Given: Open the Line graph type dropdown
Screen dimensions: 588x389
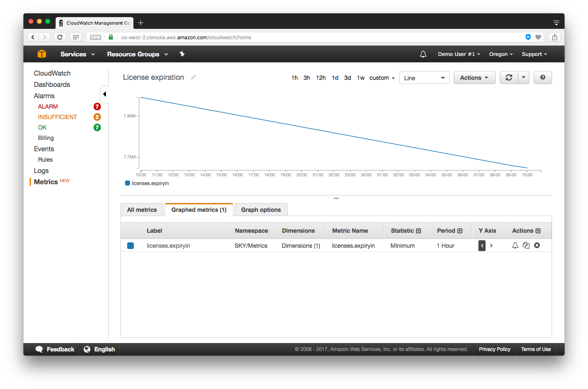Looking at the screenshot, I should tap(424, 78).
